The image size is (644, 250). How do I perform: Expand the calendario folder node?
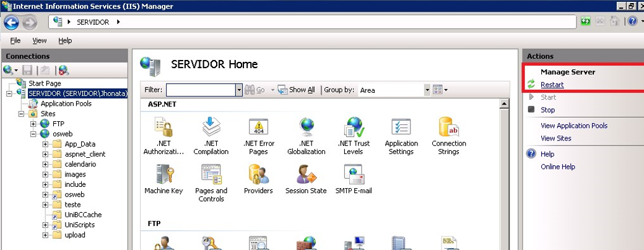[46, 164]
